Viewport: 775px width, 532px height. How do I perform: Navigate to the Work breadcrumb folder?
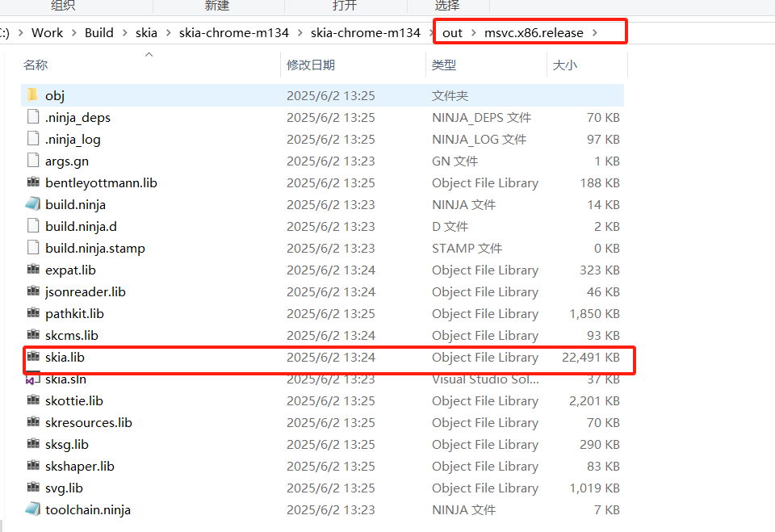47,33
